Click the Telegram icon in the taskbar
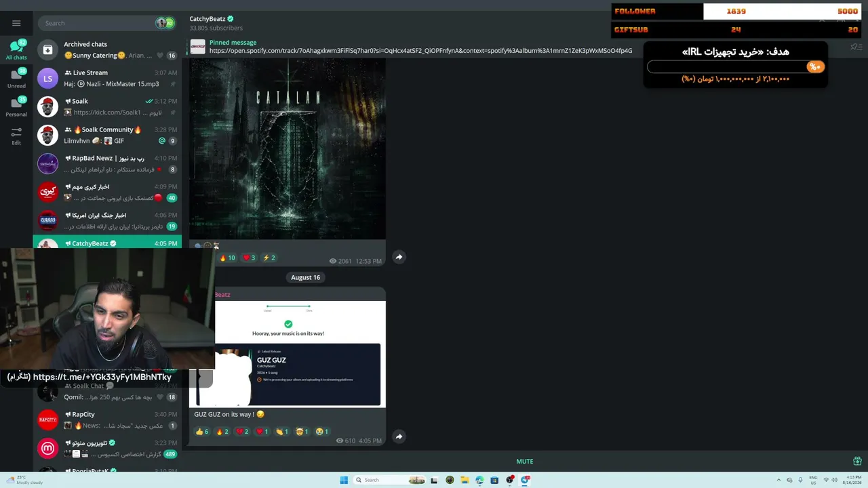This screenshot has width=868, height=488. pos(525,480)
